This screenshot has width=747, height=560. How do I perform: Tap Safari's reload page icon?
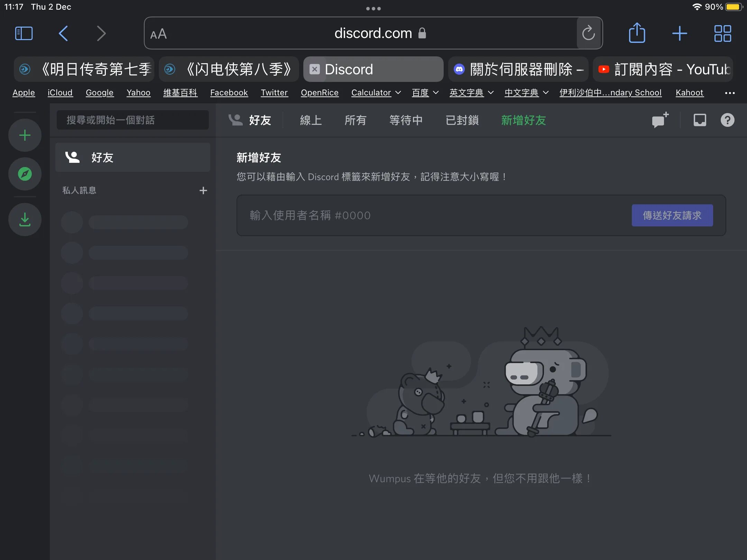[x=588, y=34]
